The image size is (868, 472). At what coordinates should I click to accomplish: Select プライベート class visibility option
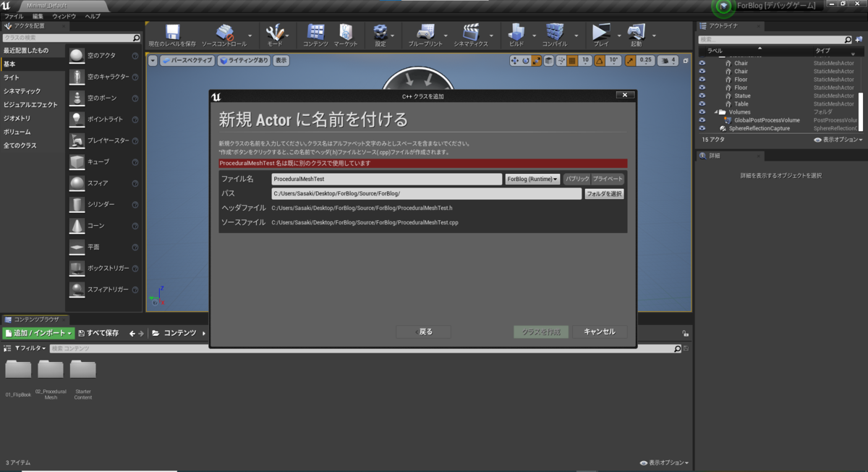point(608,179)
